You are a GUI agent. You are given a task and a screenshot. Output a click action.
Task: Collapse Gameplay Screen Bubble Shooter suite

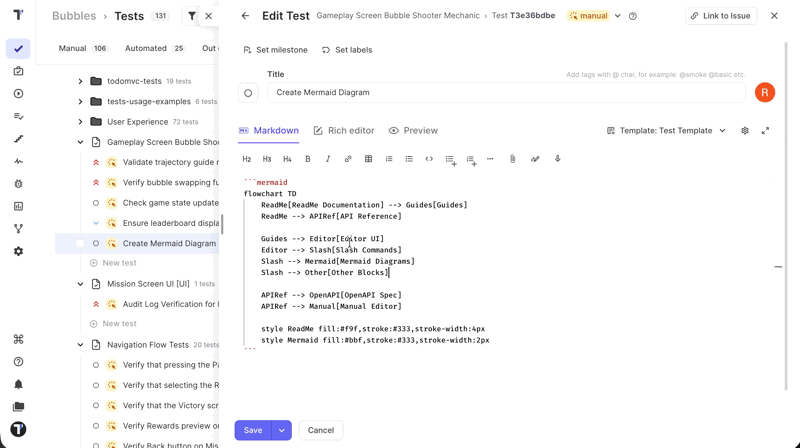pos(80,142)
